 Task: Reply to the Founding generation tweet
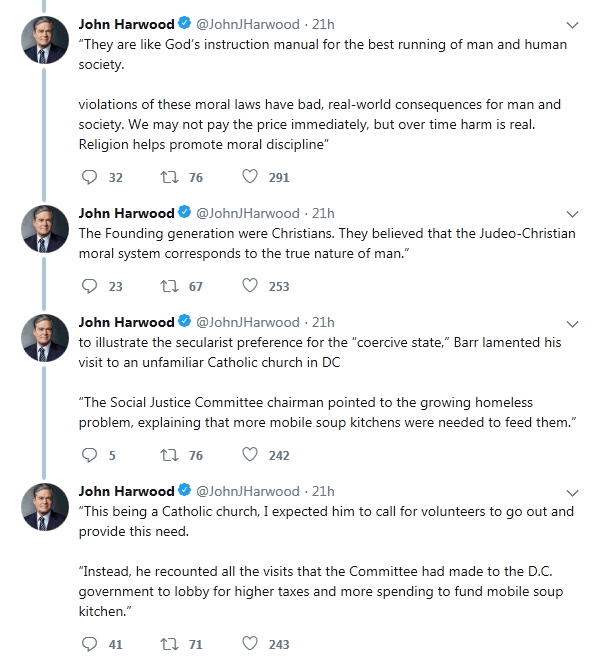tap(89, 286)
